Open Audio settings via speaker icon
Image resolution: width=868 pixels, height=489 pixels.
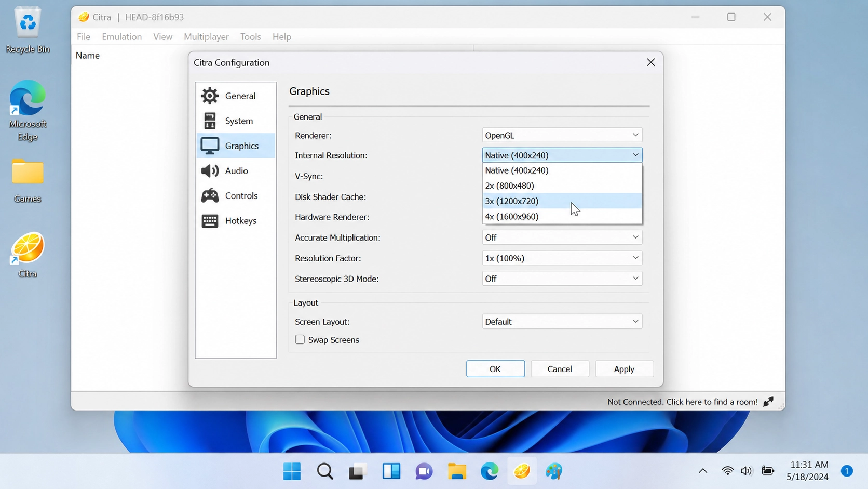(x=210, y=170)
